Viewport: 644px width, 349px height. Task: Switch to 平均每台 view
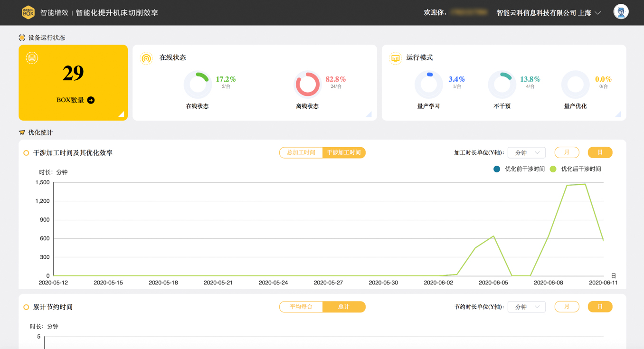tap(301, 307)
